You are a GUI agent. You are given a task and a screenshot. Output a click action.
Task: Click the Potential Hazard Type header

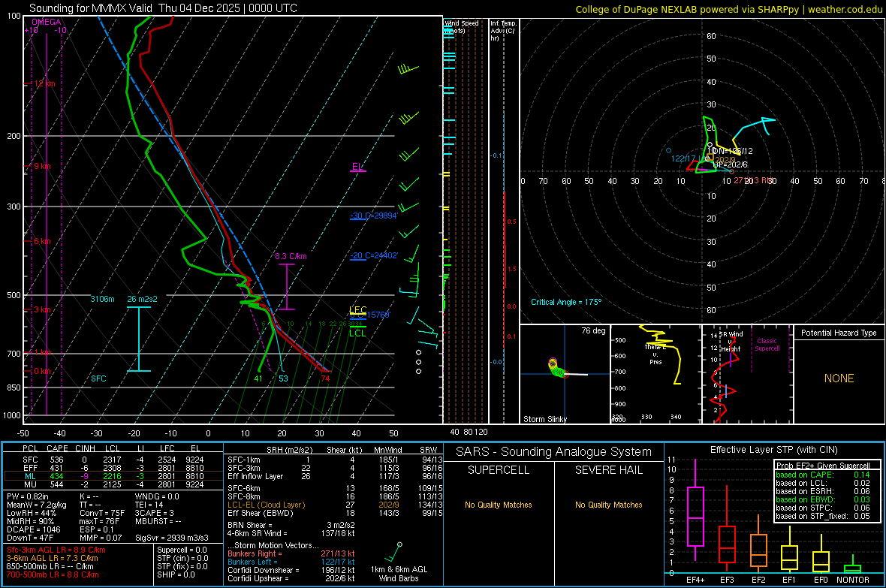(839, 333)
